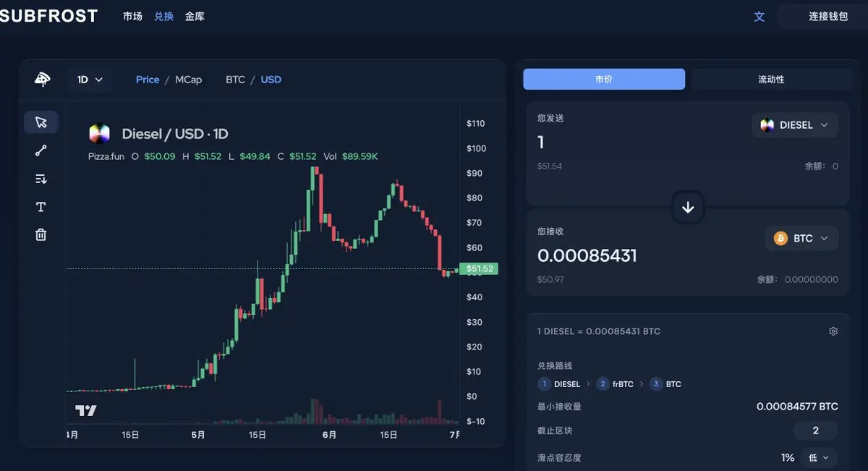Select the trend line drawing tool

click(x=41, y=150)
